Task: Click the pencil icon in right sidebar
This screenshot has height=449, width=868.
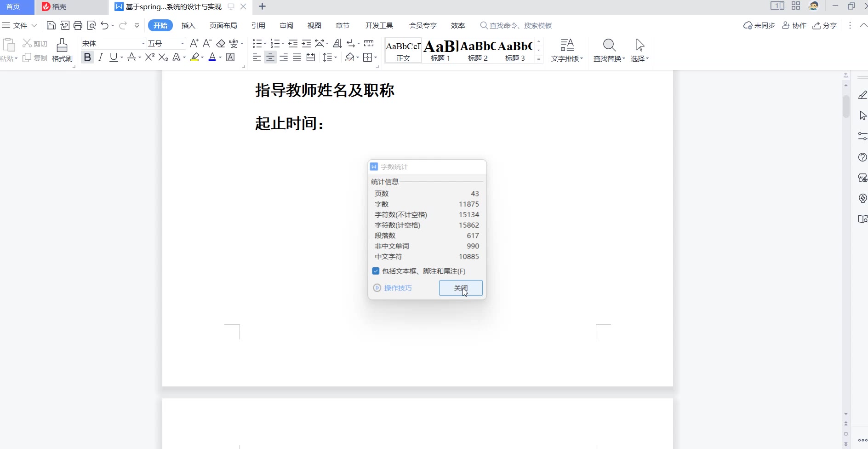Action: coord(862,95)
